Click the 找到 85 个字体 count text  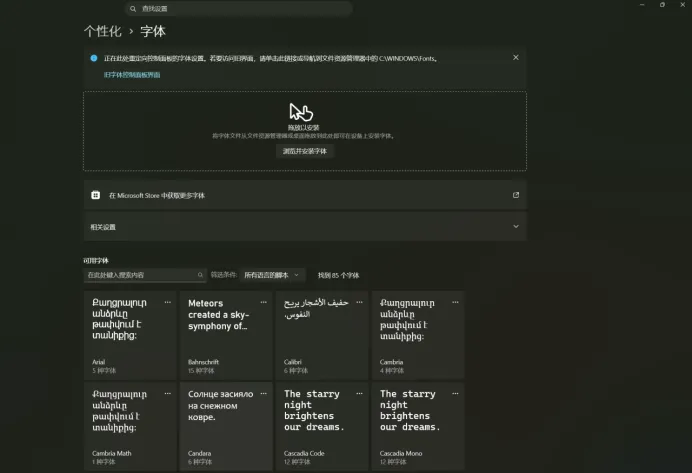(x=338, y=275)
